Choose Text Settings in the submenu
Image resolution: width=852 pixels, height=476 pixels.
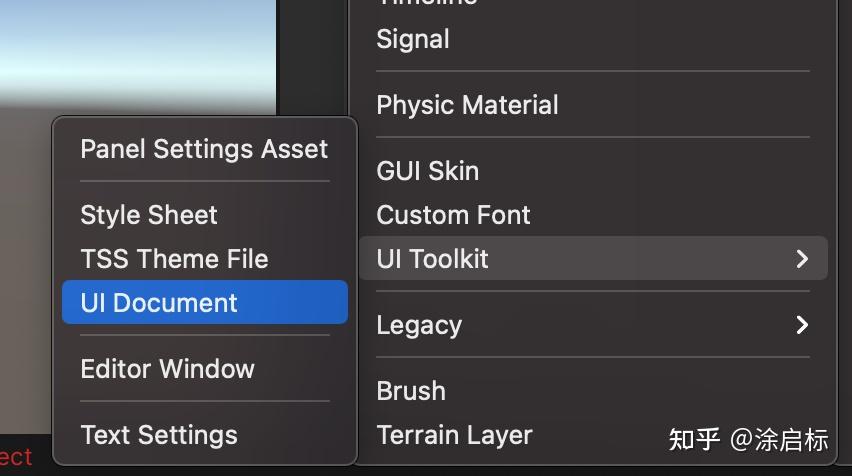(x=159, y=435)
